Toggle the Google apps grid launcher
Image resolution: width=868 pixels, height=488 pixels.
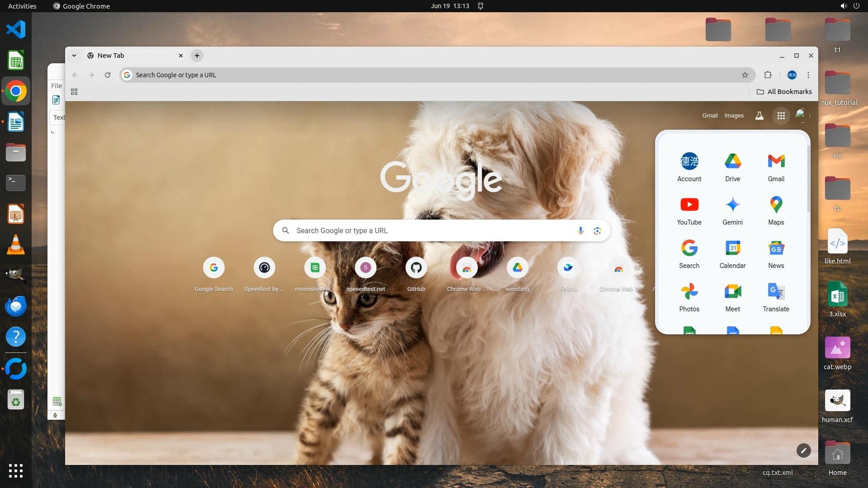click(x=781, y=116)
